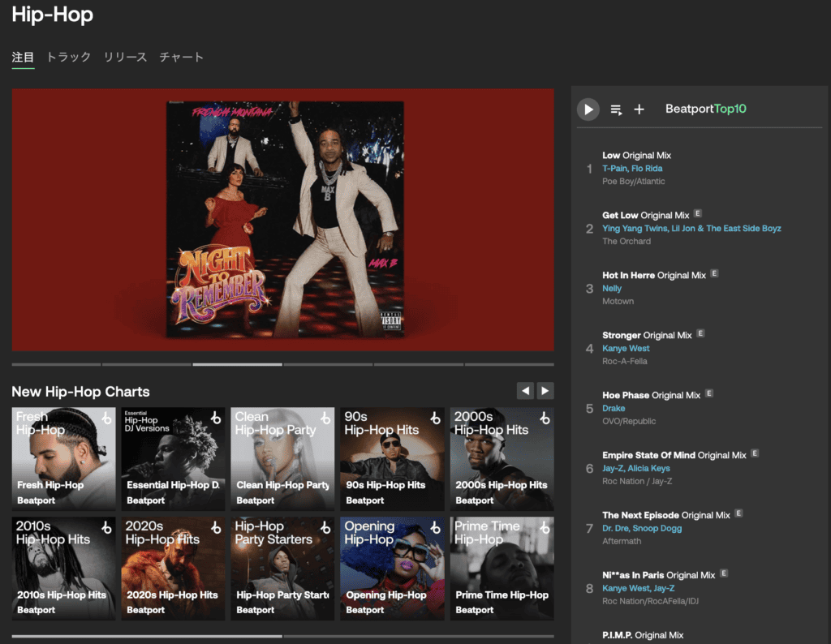Image resolution: width=831 pixels, height=644 pixels.
Task: Switch to the チャート tab
Action: tap(182, 58)
